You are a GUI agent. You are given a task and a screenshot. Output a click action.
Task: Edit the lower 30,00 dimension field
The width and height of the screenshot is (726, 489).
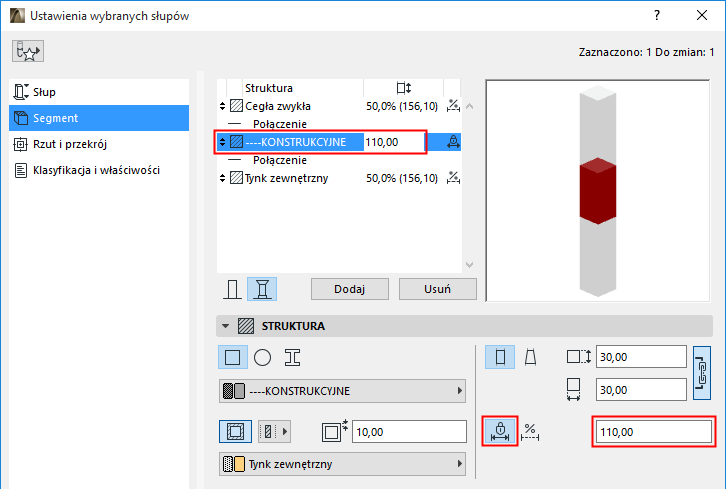pyautogui.click(x=641, y=390)
